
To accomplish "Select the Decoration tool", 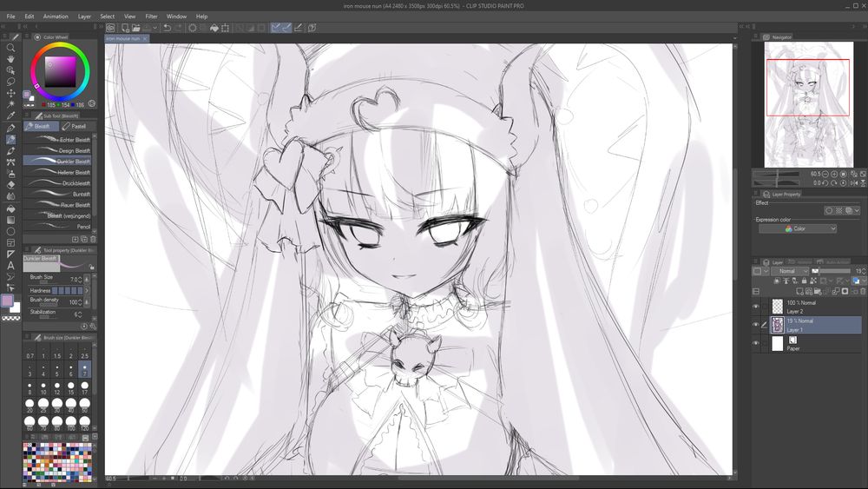I will (10, 162).
